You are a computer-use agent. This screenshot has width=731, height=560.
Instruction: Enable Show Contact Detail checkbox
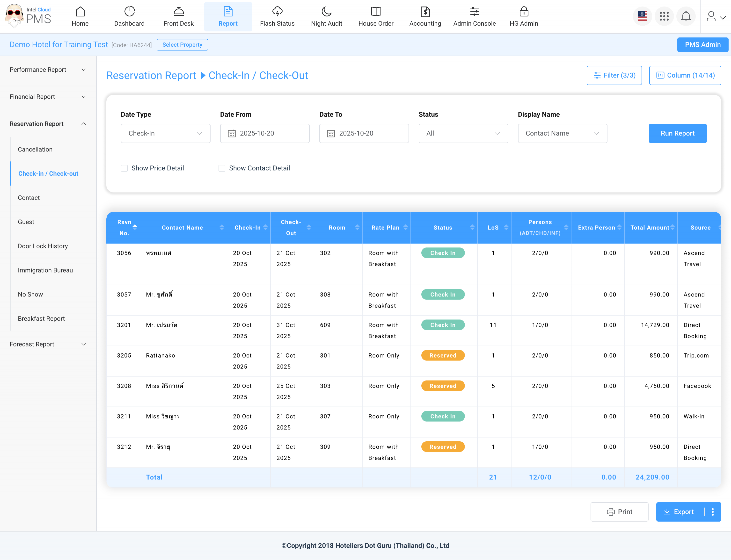(x=222, y=168)
